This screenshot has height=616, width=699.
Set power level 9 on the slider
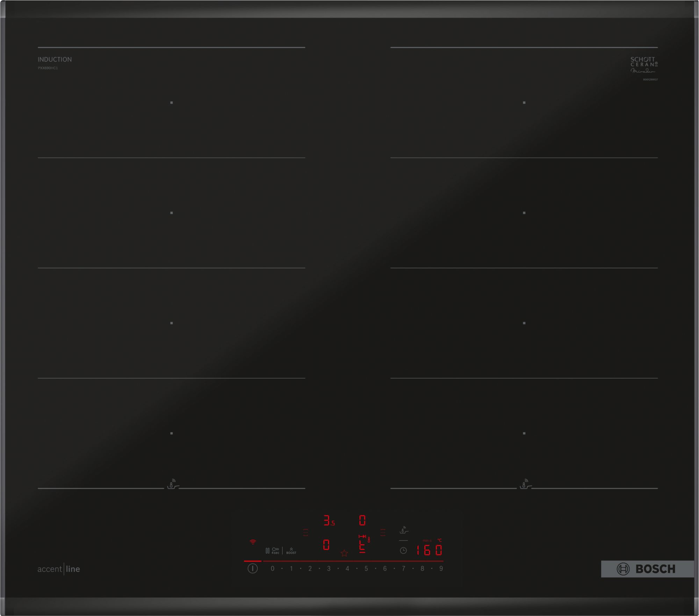(x=441, y=568)
